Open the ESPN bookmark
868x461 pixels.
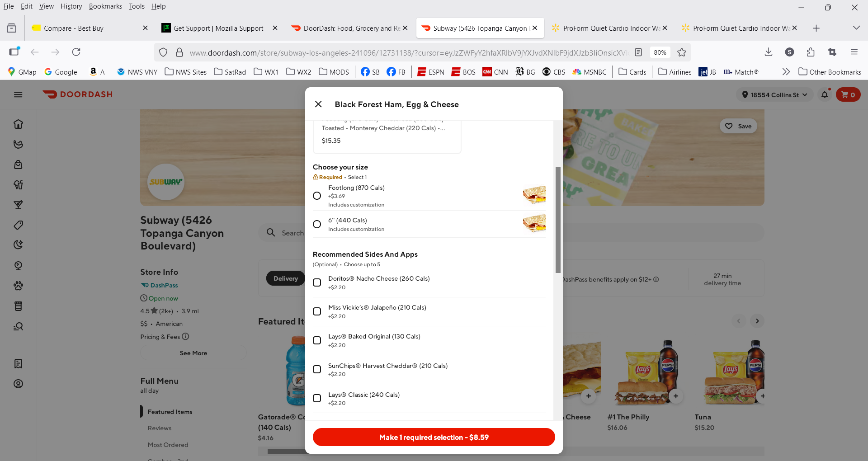[431, 72]
